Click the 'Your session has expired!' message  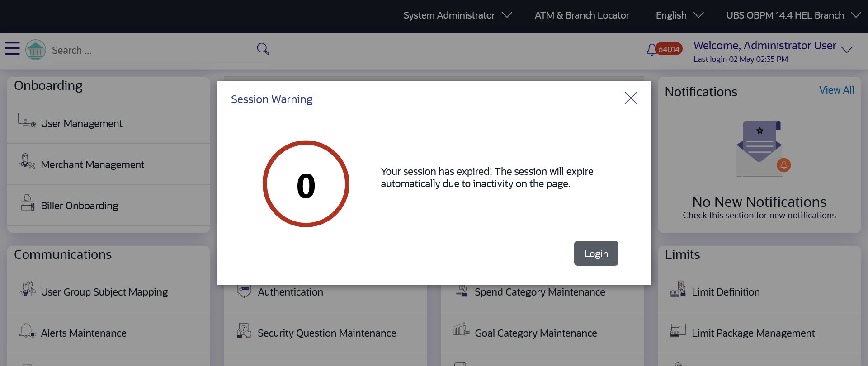[487, 178]
